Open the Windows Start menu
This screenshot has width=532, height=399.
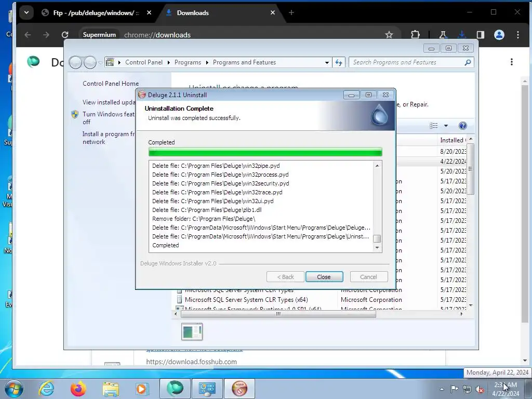pyautogui.click(x=14, y=389)
